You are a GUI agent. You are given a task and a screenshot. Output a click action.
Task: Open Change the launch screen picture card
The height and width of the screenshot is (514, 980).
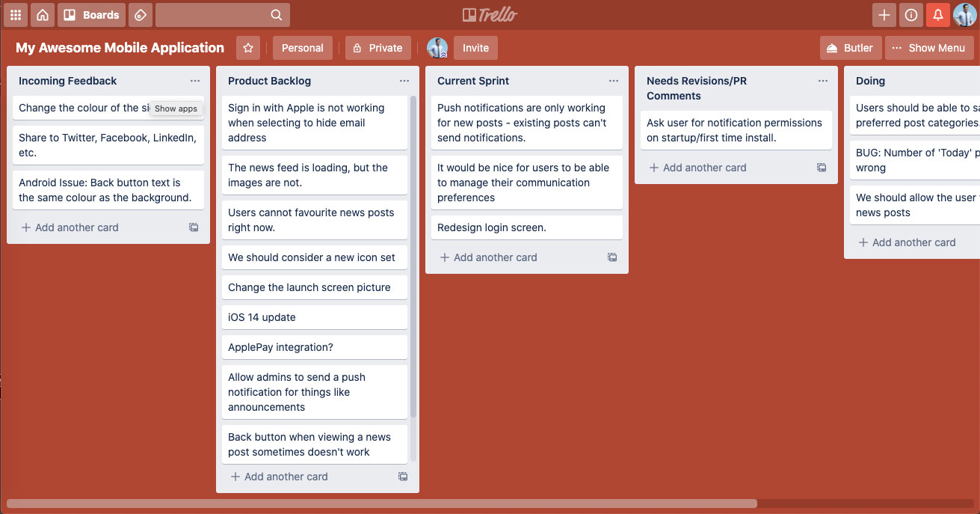(x=315, y=287)
